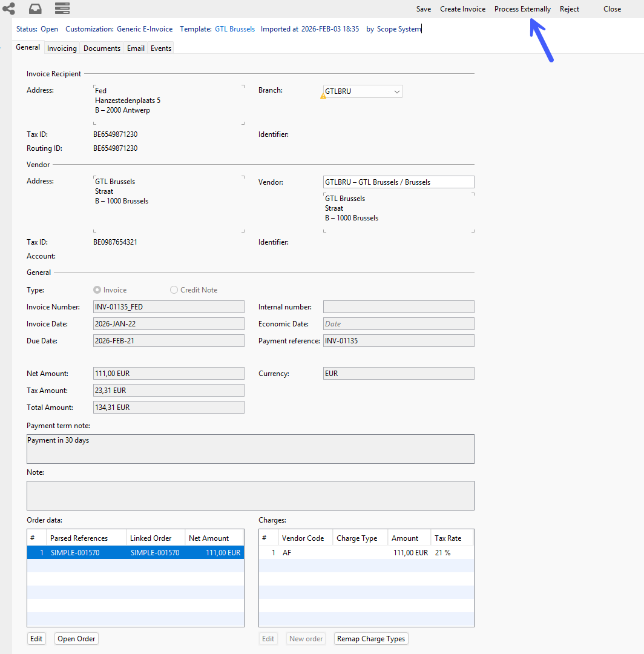Select the Invoice radio button

coord(97,290)
